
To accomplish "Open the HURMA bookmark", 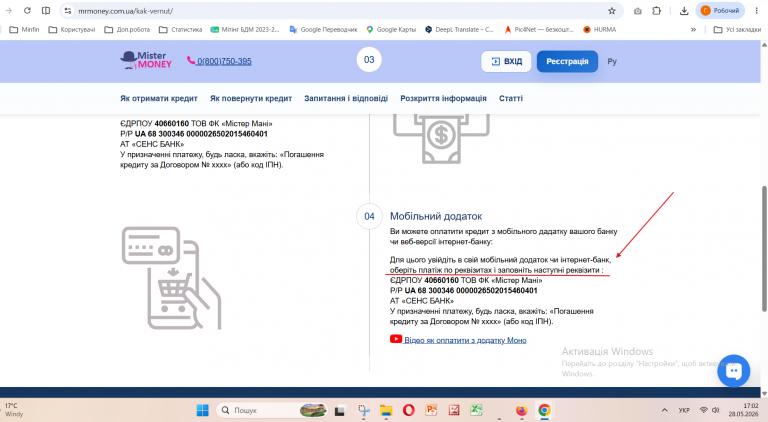I will [x=600, y=29].
